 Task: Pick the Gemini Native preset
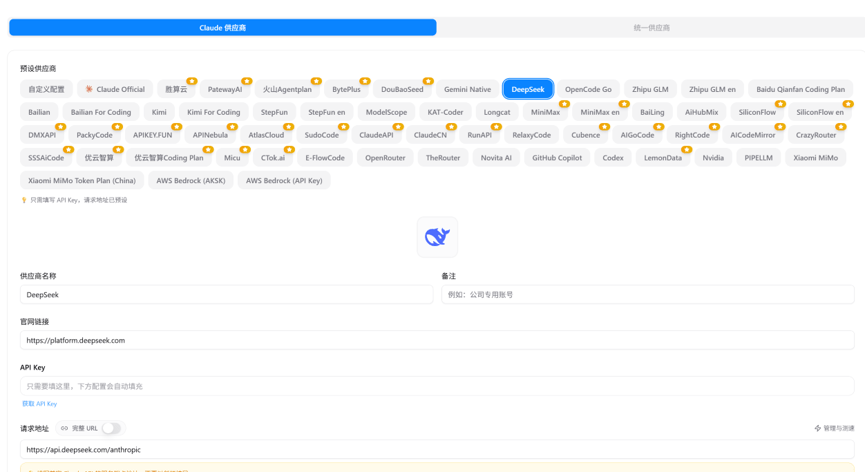[x=467, y=89]
